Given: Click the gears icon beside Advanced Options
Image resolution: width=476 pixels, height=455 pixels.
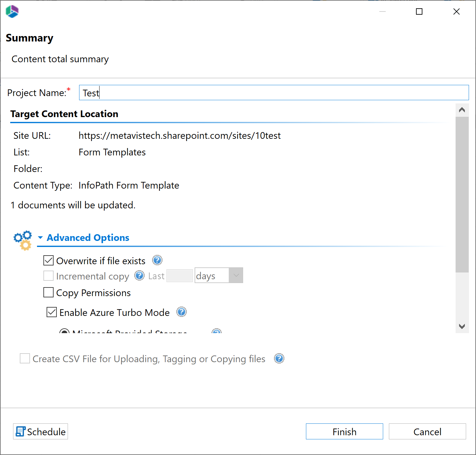Looking at the screenshot, I should pyautogui.click(x=22, y=240).
